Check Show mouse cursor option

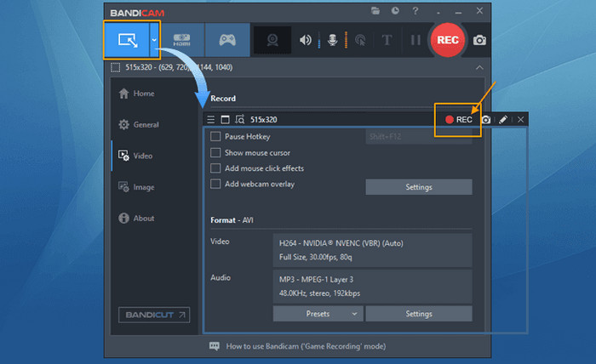pyautogui.click(x=215, y=153)
